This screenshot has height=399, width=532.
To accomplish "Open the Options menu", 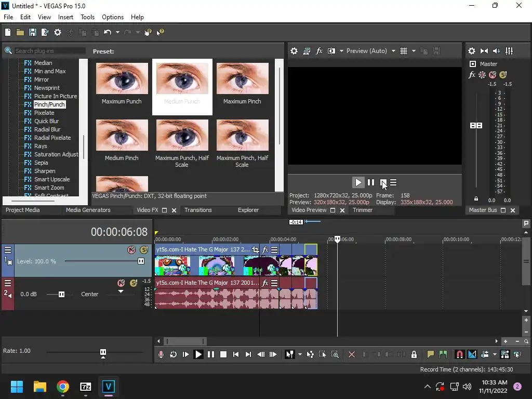I will 113,17.
